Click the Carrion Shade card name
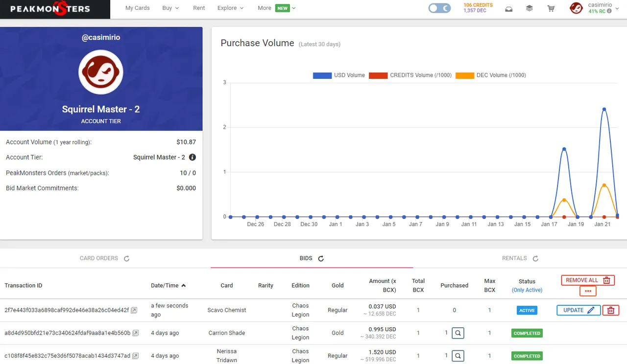This screenshot has width=627, height=364. point(227,333)
